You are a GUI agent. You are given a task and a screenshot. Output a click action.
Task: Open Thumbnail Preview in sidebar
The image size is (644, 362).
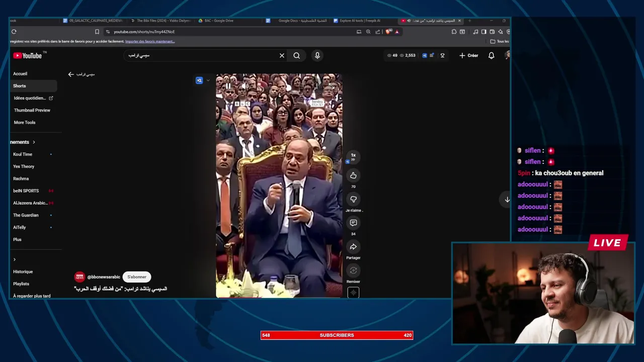(x=32, y=110)
